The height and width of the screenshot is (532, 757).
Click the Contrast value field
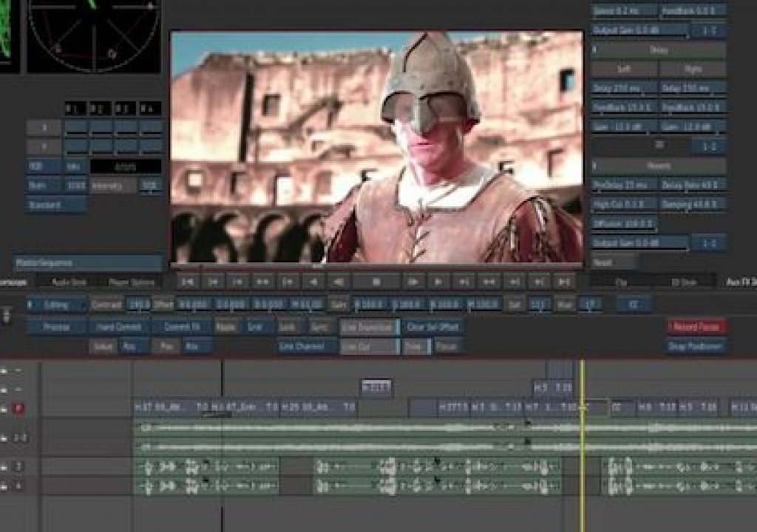point(138,304)
